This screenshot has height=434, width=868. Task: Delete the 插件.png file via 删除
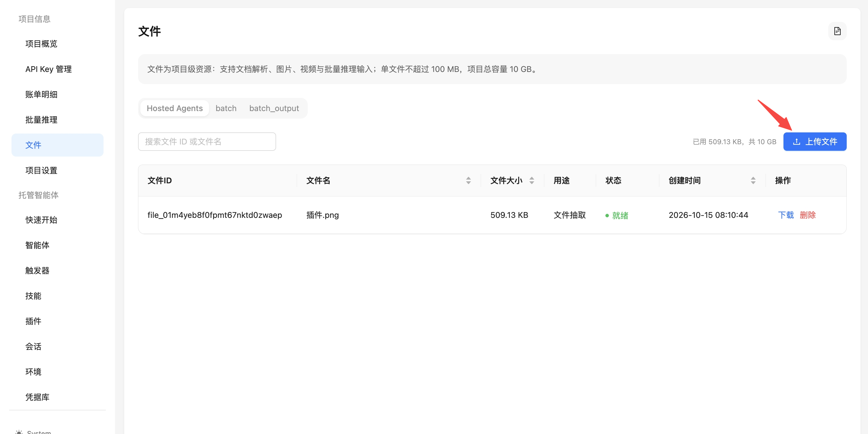point(807,215)
